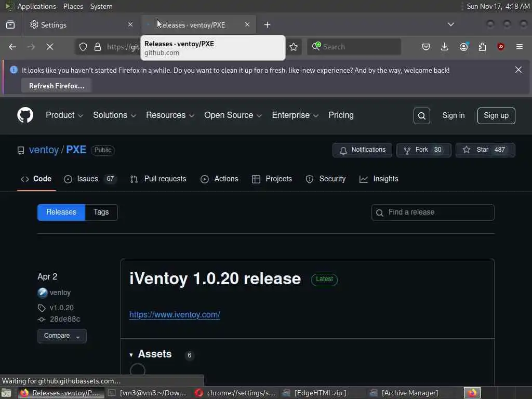Open Firefox downloads panel
Image resolution: width=532 pixels, height=399 pixels.
(445, 47)
